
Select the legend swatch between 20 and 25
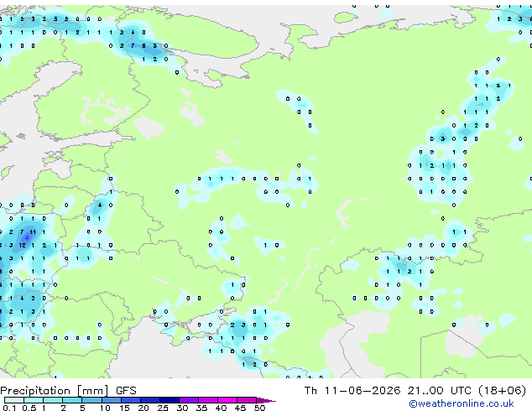tap(149, 400)
